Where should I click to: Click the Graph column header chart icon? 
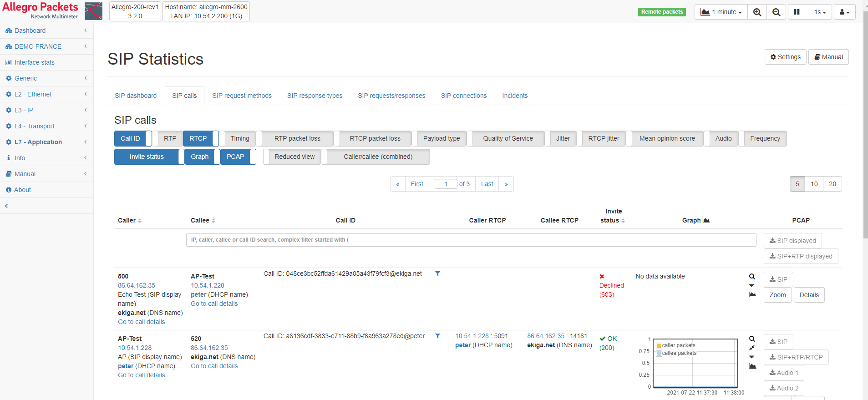click(706, 220)
